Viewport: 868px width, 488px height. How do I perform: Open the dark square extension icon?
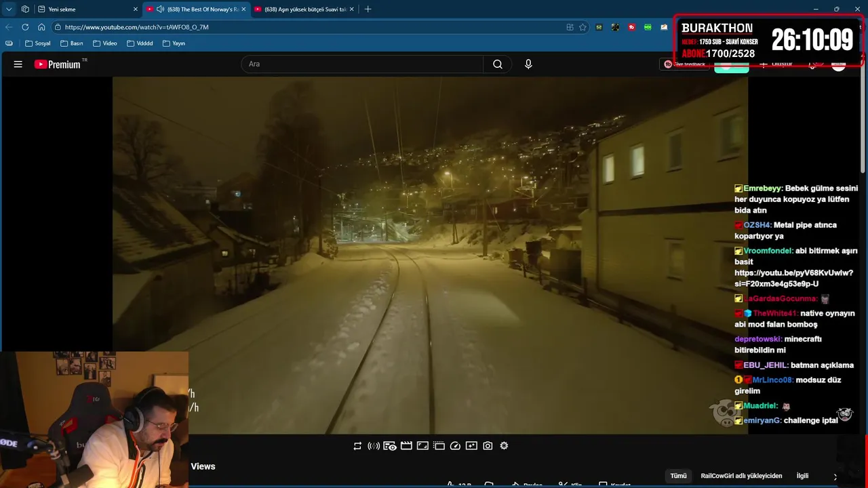click(x=615, y=27)
